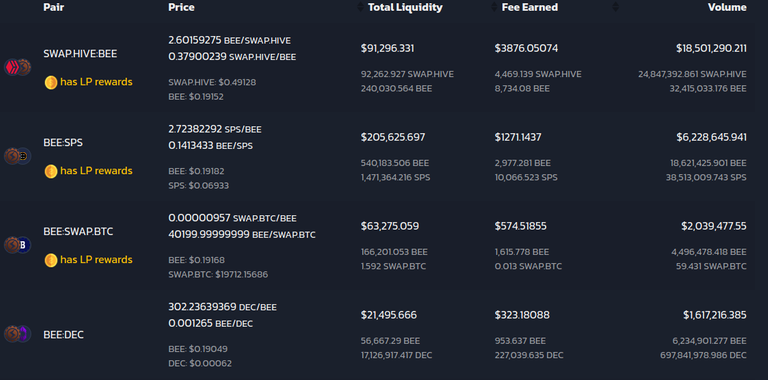Image resolution: width=768 pixels, height=380 pixels.
Task: Select price 2.72382292 SPS/BEE
Action: pos(215,129)
